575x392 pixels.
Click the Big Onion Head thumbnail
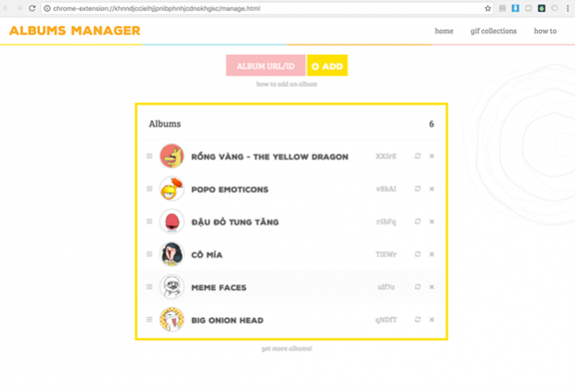click(x=172, y=320)
